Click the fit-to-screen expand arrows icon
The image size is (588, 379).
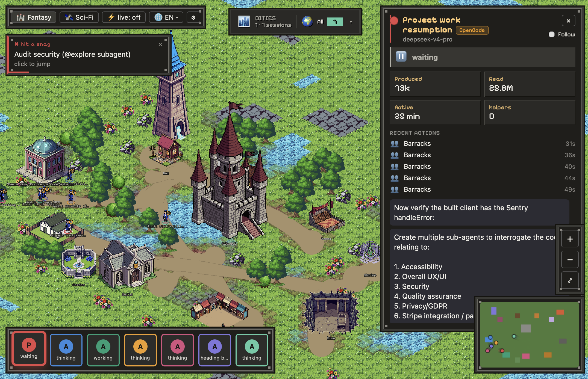(570, 280)
